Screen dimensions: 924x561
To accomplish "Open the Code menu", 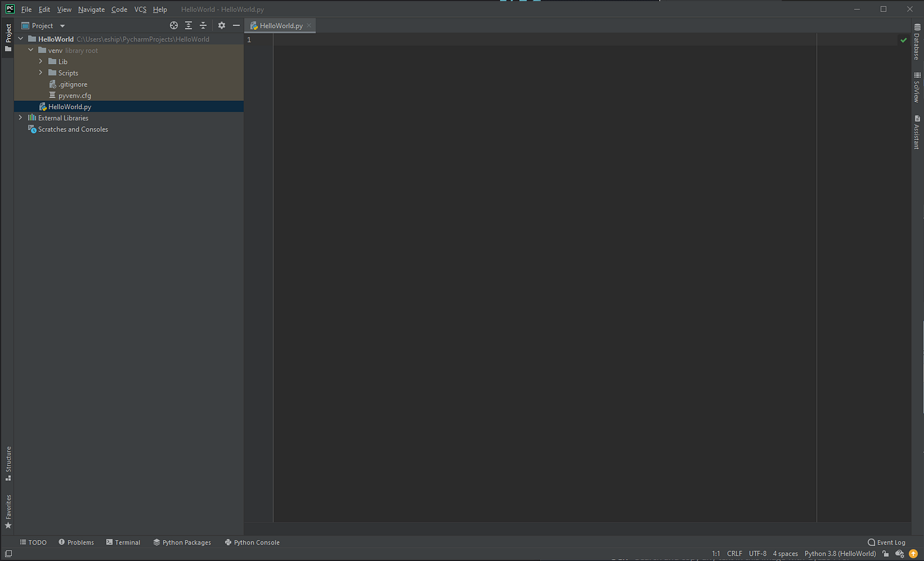I will point(119,10).
